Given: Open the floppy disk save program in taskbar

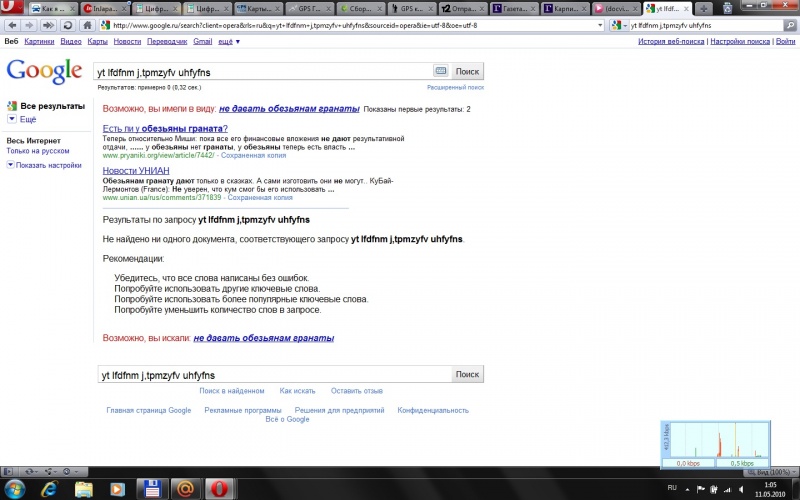Looking at the screenshot, I should [x=151, y=488].
